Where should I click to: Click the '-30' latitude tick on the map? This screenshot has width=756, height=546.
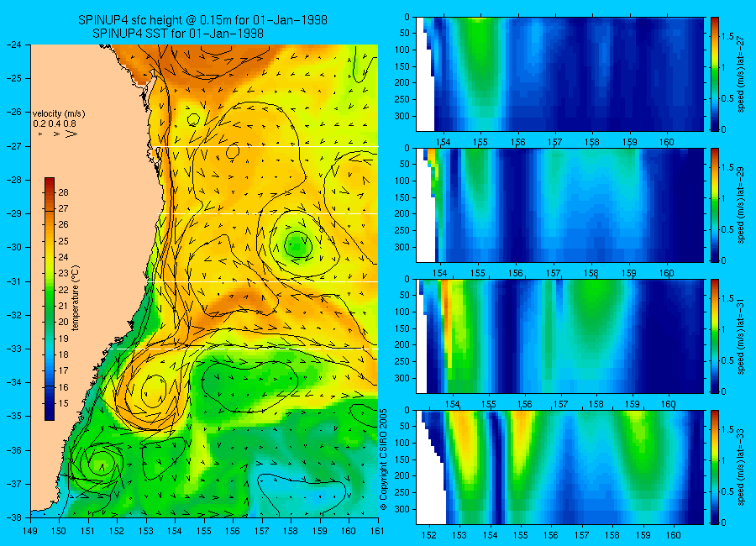click(13, 248)
